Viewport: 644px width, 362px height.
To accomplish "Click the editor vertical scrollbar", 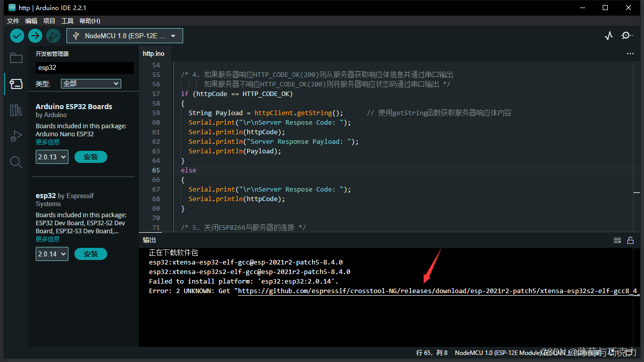I will point(637,146).
